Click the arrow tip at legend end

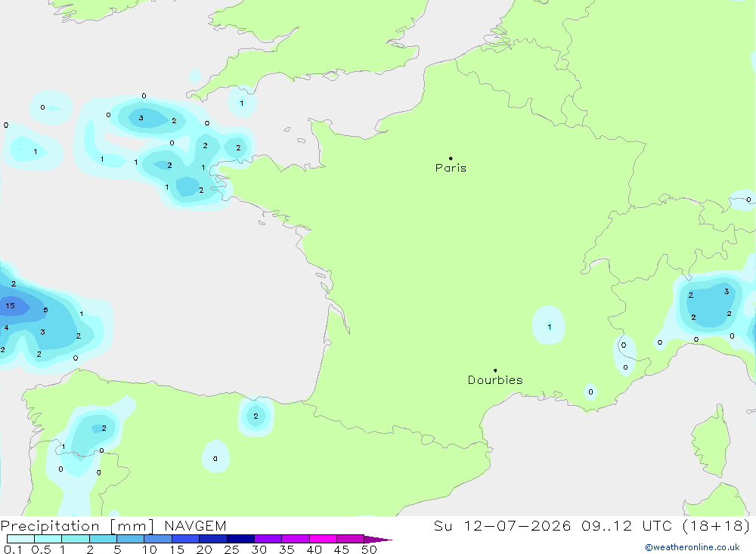pyautogui.click(x=379, y=539)
